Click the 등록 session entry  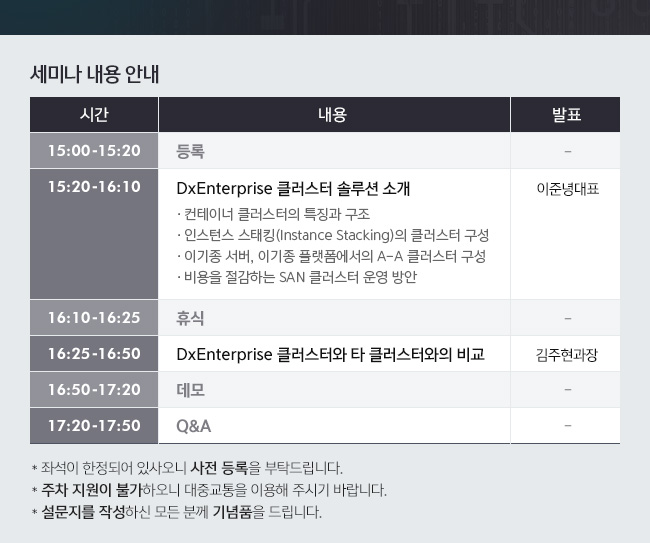tap(190, 151)
